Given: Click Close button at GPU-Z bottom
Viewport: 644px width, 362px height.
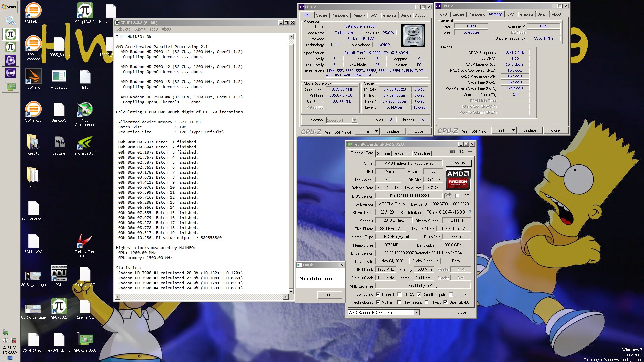Looking at the screenshot, I should coord(462,312).
